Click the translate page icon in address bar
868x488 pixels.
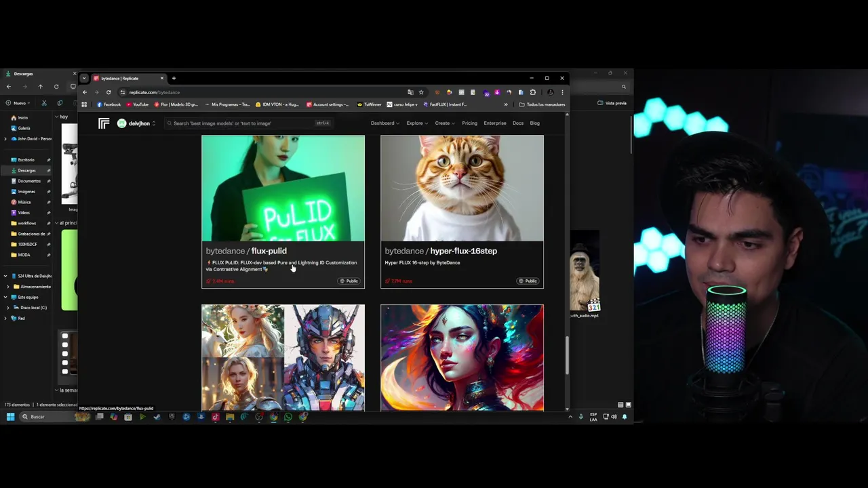coord(410,92)
